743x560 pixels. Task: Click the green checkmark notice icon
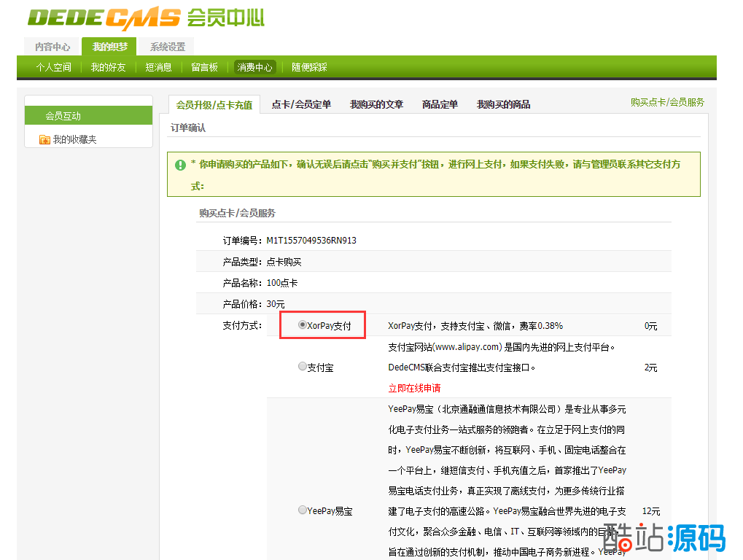[x=180, y=165]
